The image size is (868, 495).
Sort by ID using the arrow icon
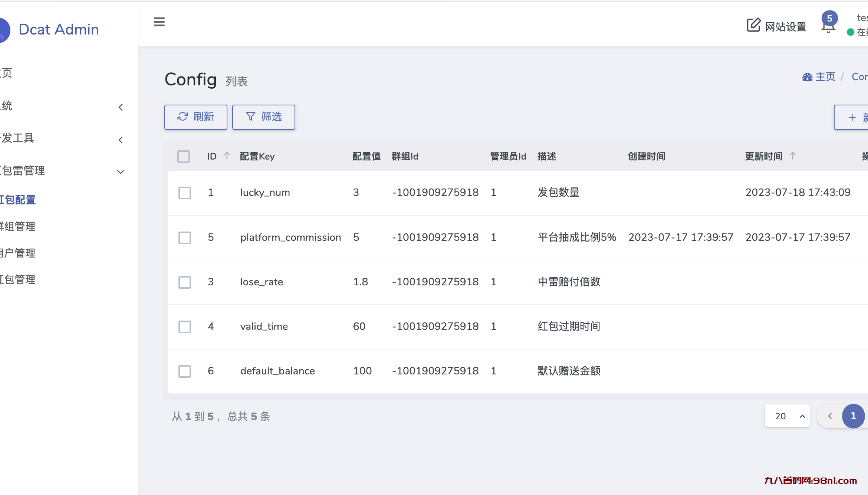point(227,156)
